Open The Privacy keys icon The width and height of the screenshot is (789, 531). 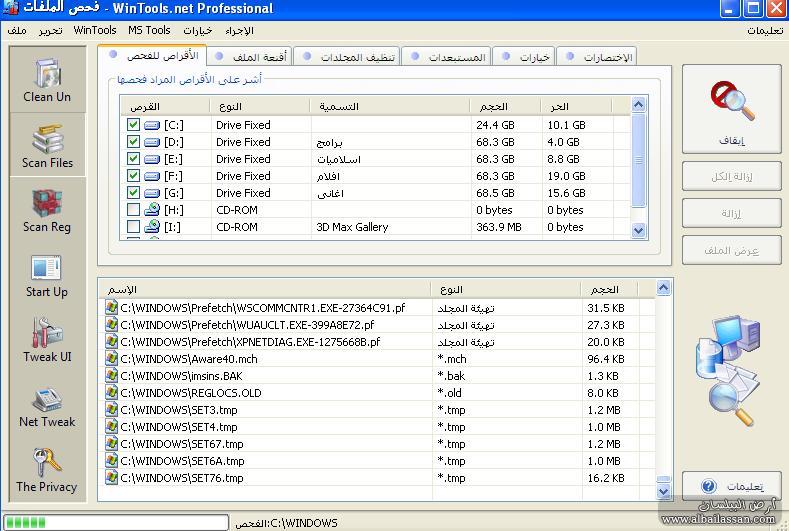(x=47, y=462)
